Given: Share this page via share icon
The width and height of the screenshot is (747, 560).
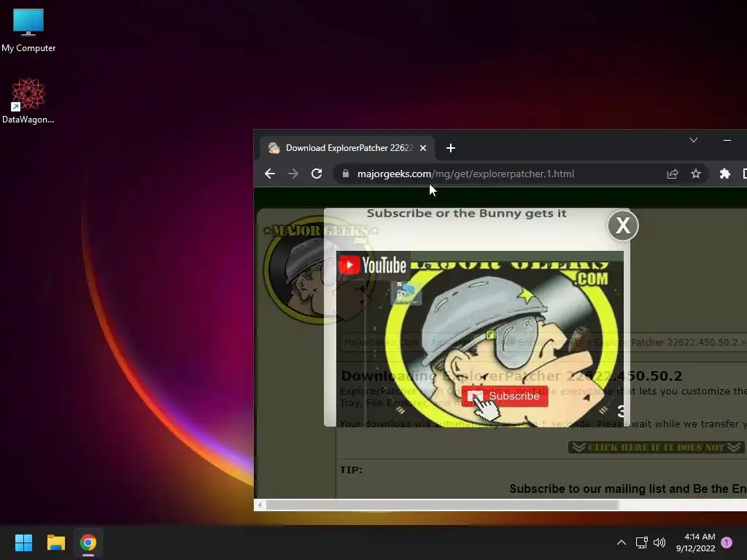Looking at the screenshot, I should point(672,174).
